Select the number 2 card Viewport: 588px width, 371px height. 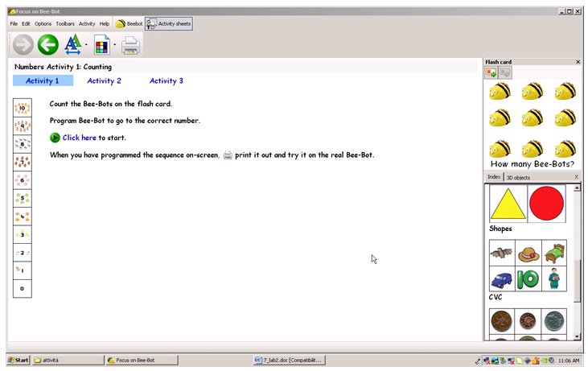click(23, 253)
